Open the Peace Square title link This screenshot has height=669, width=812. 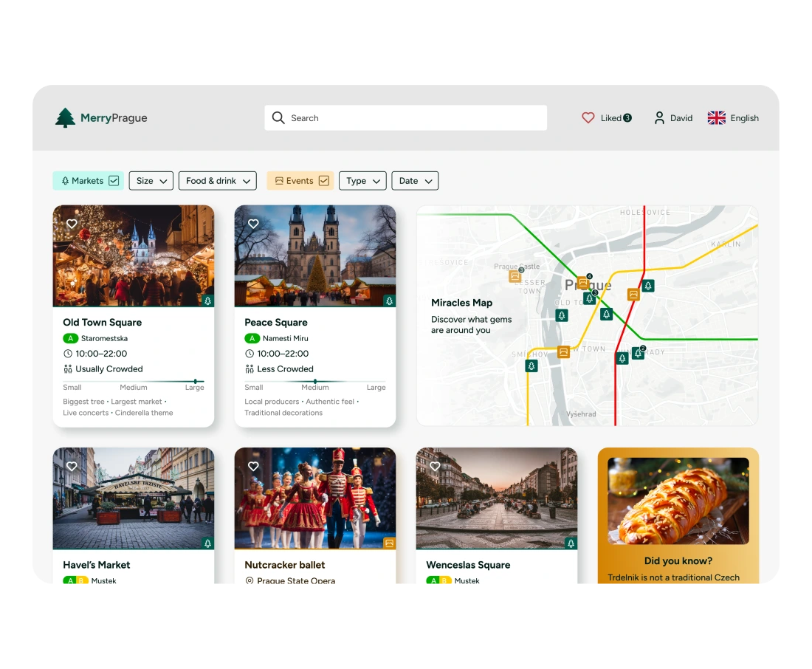(276, 323)
